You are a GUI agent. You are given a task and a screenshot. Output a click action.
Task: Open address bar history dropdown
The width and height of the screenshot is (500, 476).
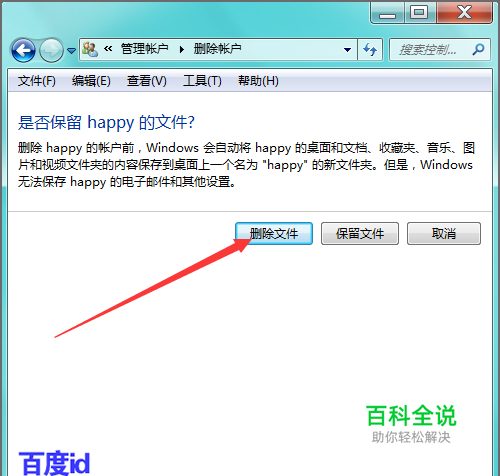click(347, 50)
